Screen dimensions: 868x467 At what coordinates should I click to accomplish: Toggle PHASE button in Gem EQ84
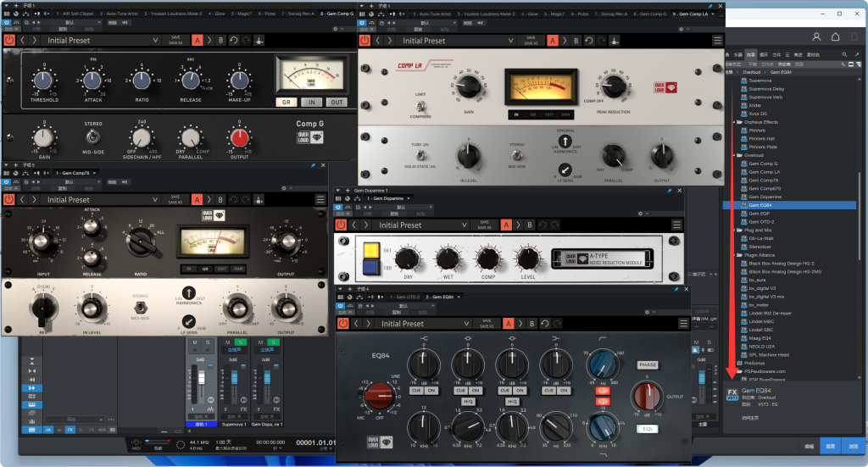[648, 364]
